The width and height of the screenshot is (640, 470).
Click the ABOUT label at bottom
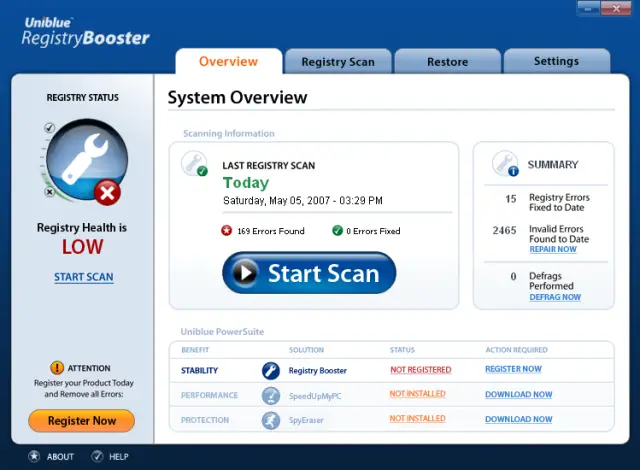pyautogui.click(x=60, y=457)
